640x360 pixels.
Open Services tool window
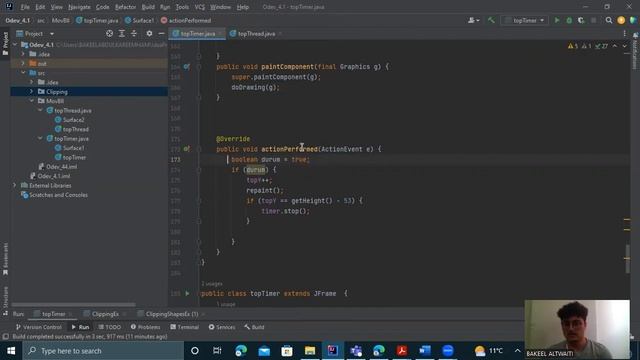(x=222, y=327)
